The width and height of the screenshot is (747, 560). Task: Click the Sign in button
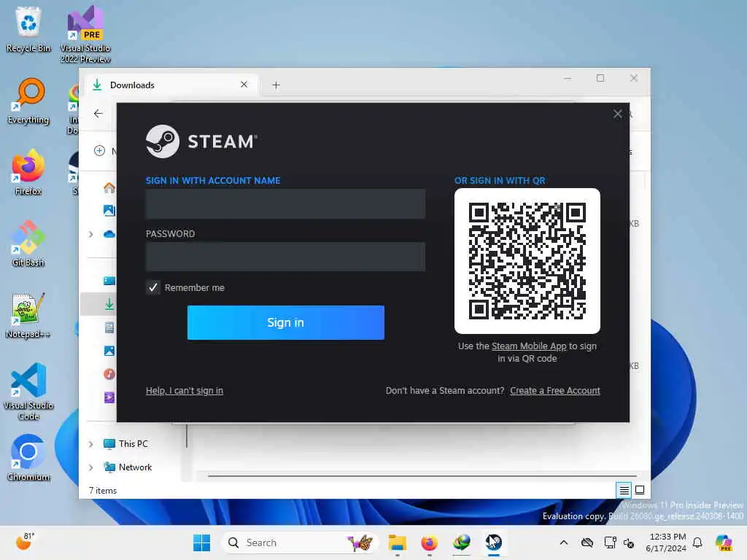coord(286,322)
